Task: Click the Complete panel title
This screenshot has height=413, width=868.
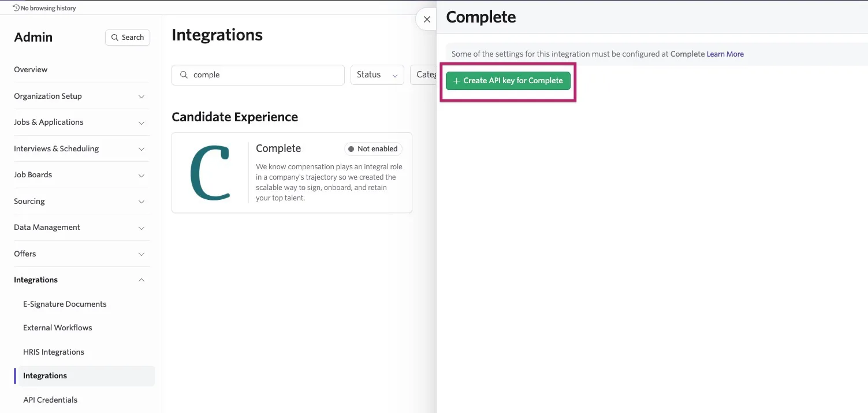Action: (481, 17)
